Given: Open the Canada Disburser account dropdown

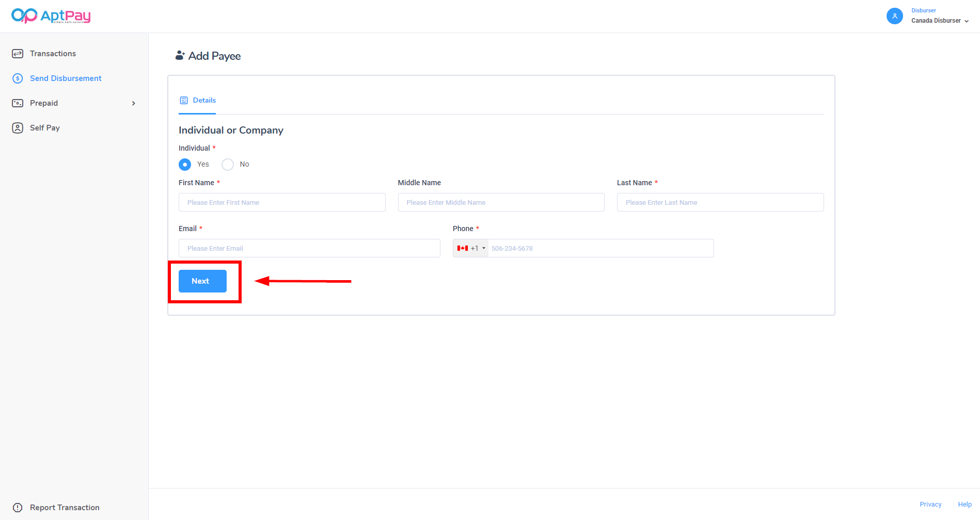Looking at the screenshot, I should (x=940, y=21).
